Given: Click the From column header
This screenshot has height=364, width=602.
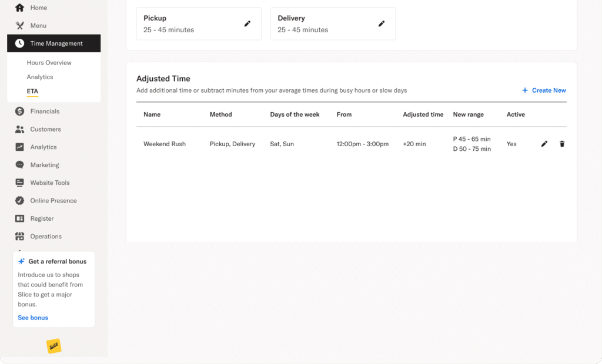Looking at the screenshot, I should [344, 114].
